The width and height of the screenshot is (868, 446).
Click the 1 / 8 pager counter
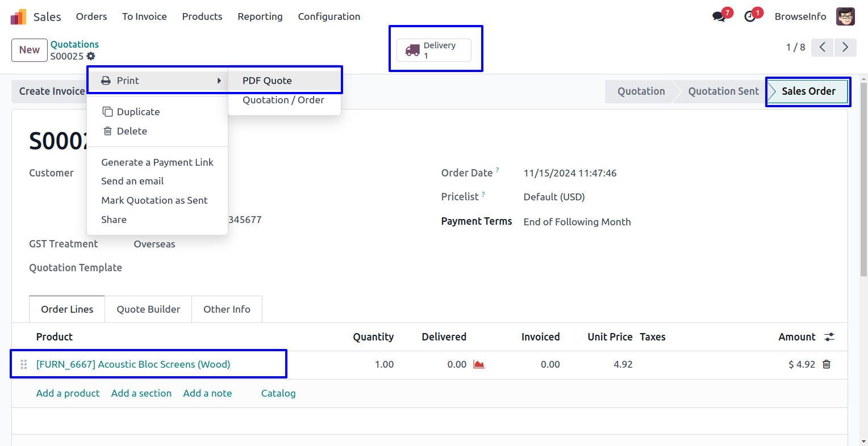coord(795,47)
